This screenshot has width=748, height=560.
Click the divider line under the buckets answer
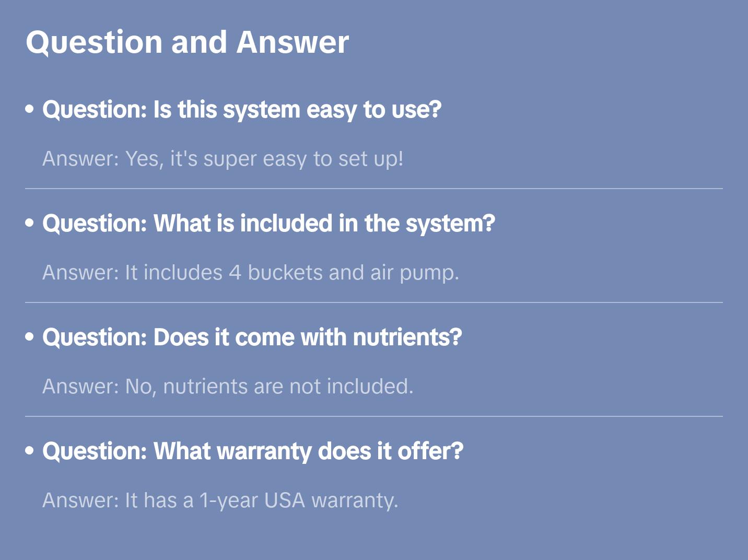click(374, 302)
